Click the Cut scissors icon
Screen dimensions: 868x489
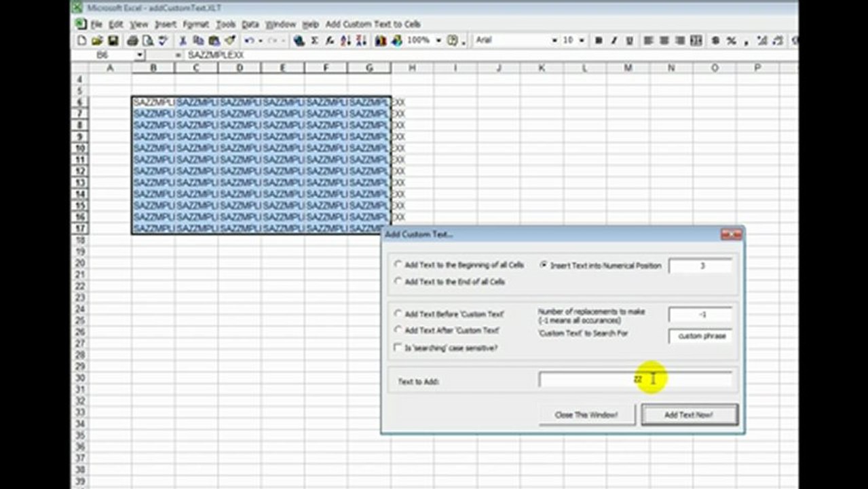pyautogui.click(x=183, y=41)
